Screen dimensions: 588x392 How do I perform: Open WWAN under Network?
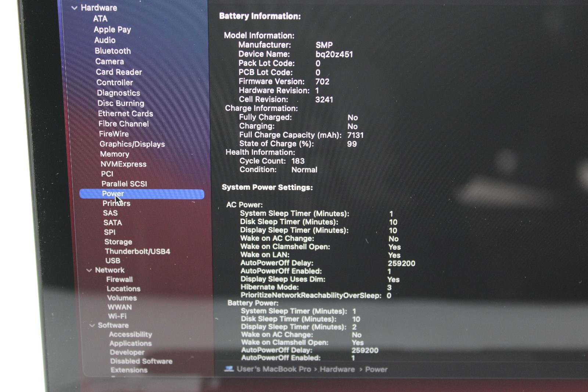120,307
